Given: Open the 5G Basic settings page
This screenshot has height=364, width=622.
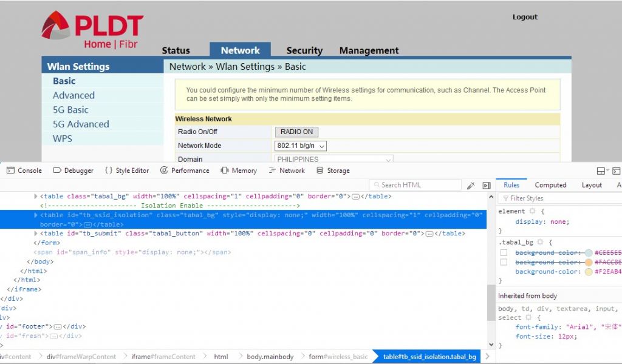Looking at the screenshot, I should [70, 110].
